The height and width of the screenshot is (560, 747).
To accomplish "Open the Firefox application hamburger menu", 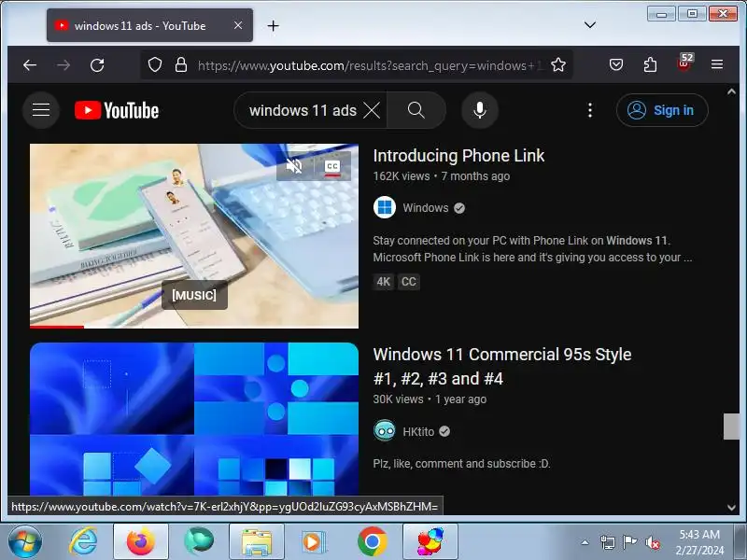I will coord(717,64).
